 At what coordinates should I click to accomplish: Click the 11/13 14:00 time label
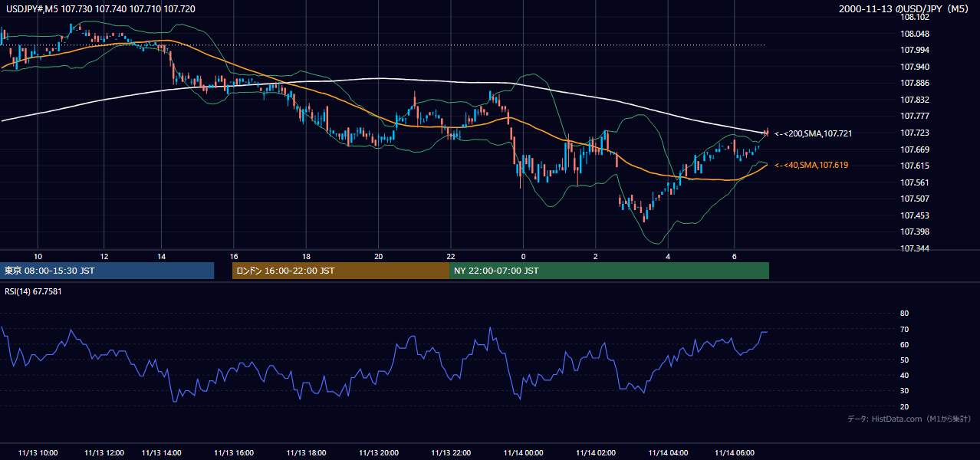tap(161, 453)
